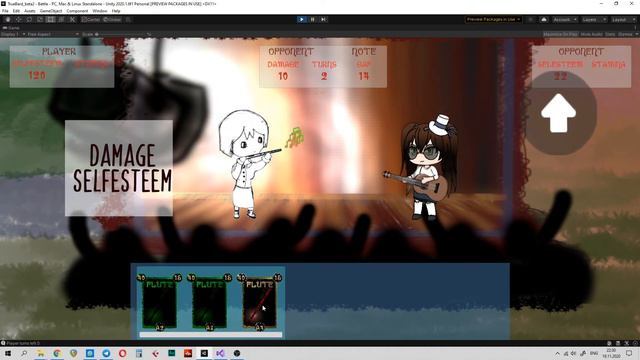640x360 pixels.
Task: Click the Player selfesteem value 120
Action: coord(37,76)
